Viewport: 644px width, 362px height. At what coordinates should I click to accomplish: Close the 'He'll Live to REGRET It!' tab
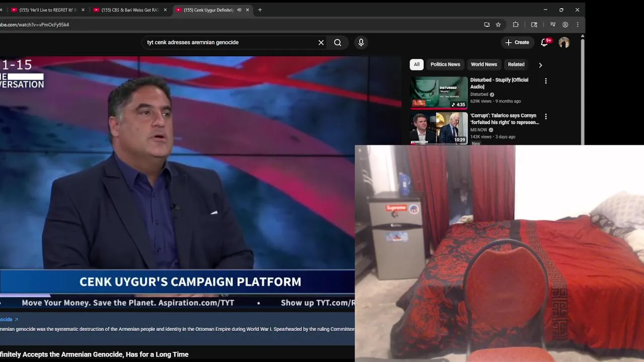point(83,10)
